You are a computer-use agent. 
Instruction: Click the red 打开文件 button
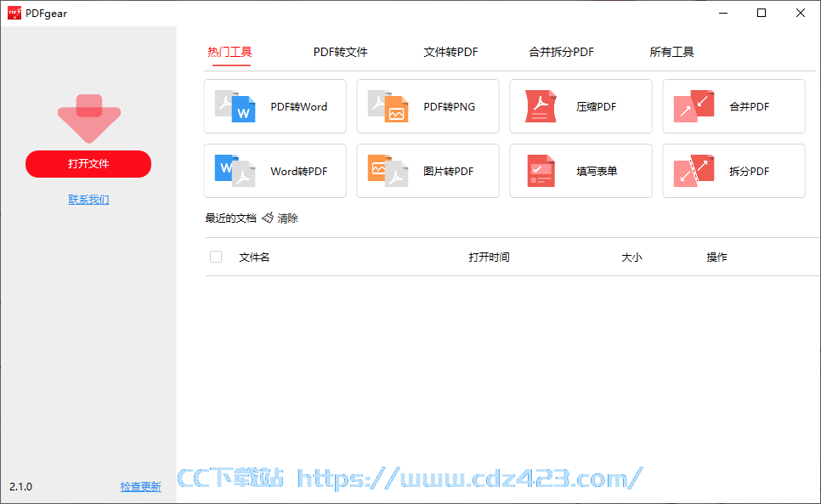(x=88, y=164)
